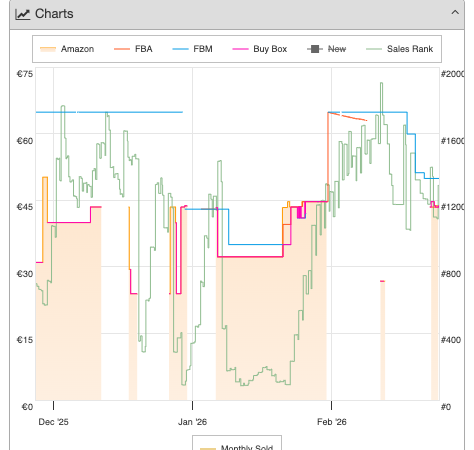Click the #0 rank axis label

point(446,407)
